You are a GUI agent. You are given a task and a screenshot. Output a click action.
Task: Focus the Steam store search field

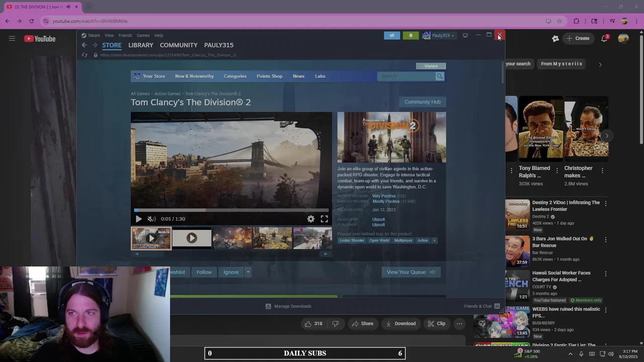(407, 76)
